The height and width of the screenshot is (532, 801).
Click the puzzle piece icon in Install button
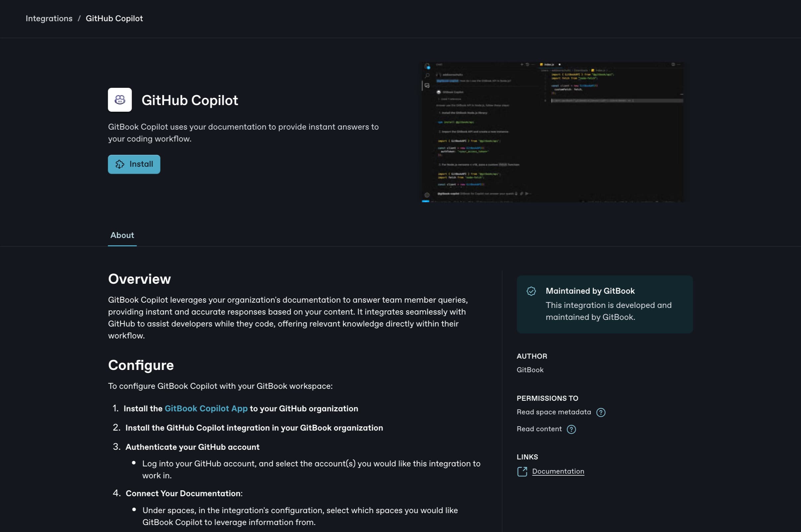(x=120, y=164)
